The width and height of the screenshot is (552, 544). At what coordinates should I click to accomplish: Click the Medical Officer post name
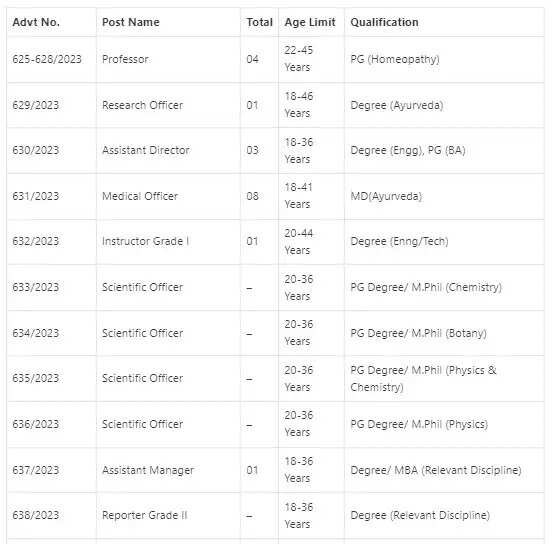click(x=140, y=196)
